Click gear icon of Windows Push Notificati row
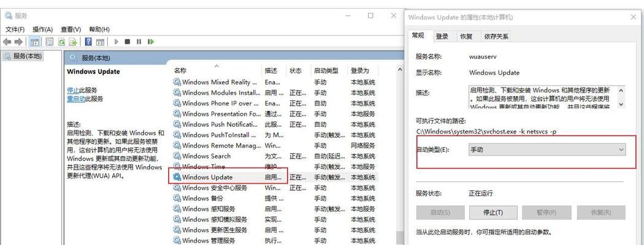The width and height of the screenshot is (644, 245). (x=177, y=124)
